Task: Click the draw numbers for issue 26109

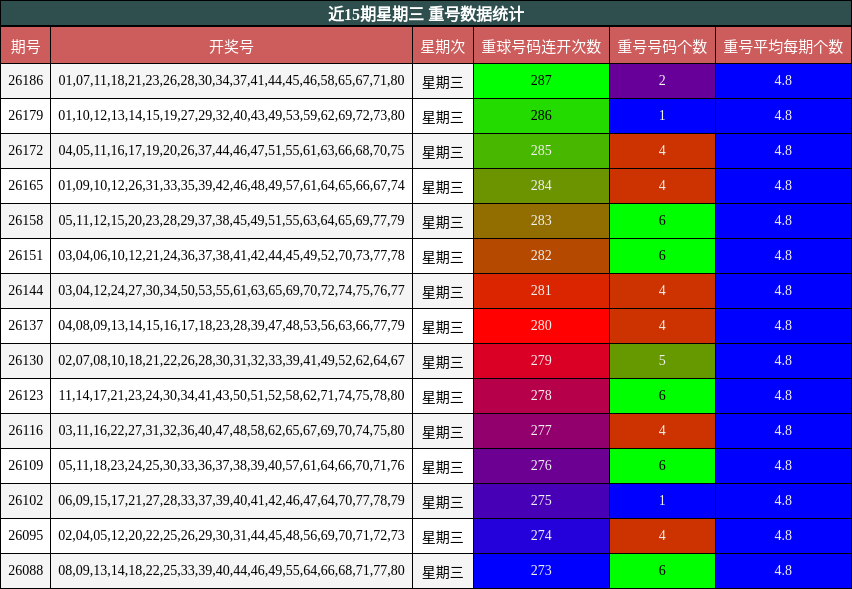Action: 231,466
